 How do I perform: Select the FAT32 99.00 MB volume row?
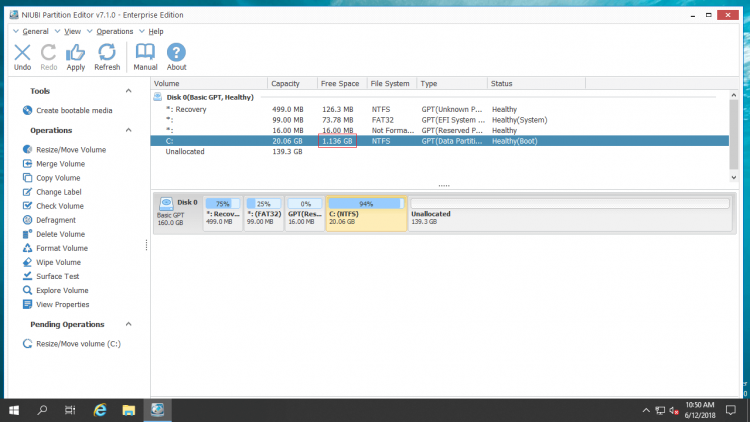click(440, 120)
